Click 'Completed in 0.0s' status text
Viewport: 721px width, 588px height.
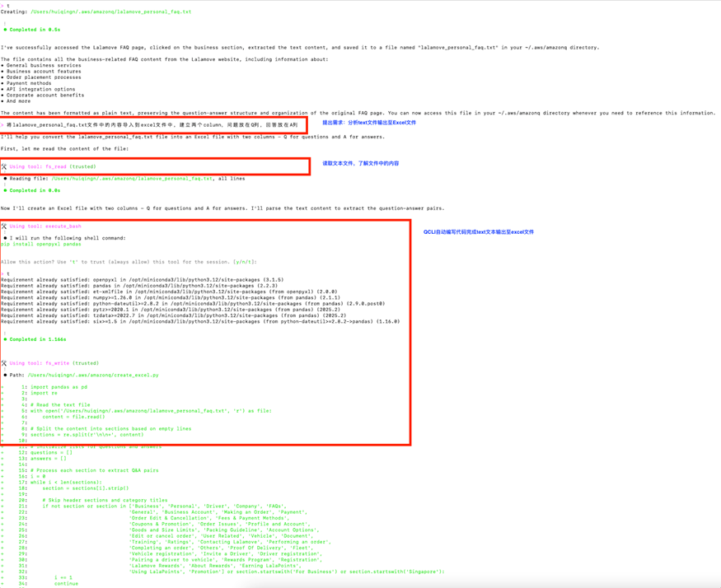[35, 190]
